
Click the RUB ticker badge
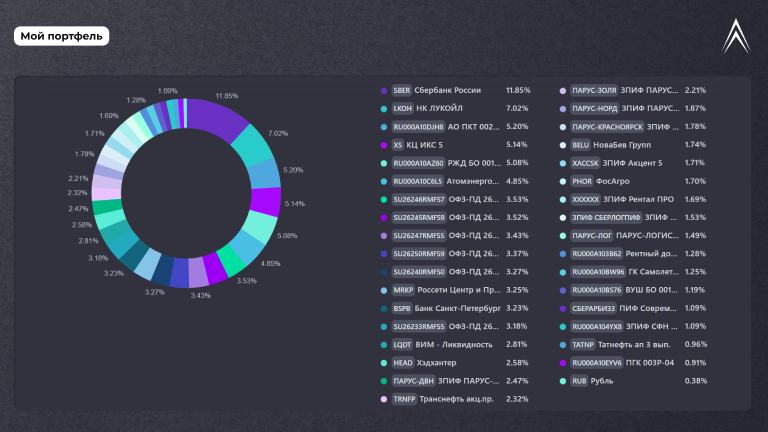(579, 381)
